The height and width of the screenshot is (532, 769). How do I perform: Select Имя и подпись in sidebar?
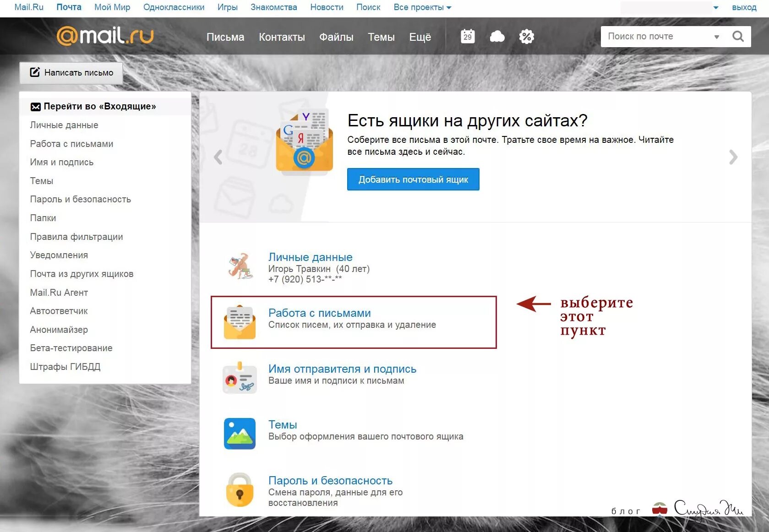pyautogui.click(x=61, y=162)
